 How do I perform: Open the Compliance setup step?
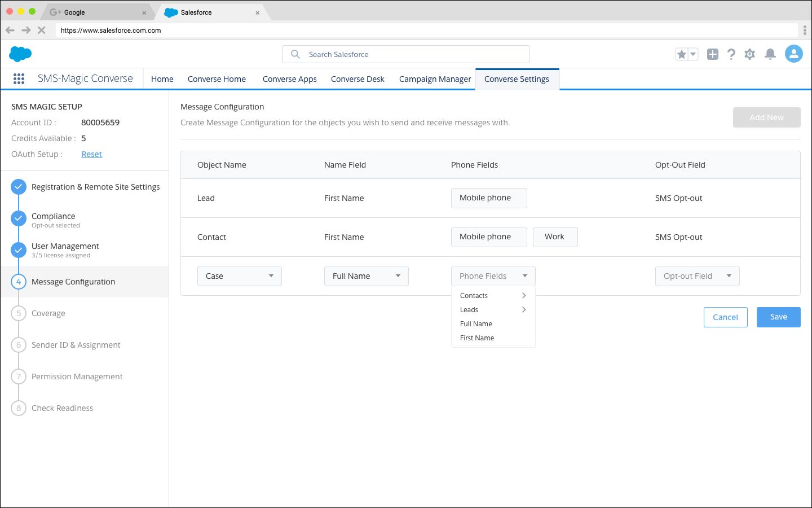(54, 216)
